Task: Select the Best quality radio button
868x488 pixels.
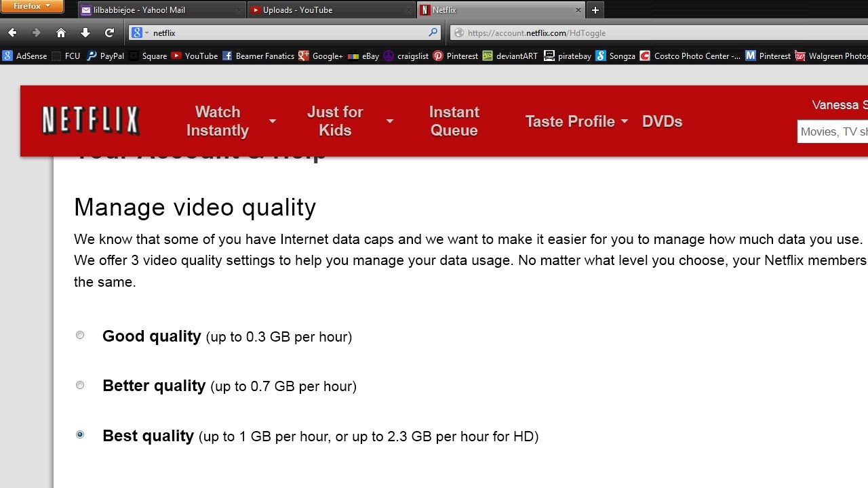Action: coord(80,434)
